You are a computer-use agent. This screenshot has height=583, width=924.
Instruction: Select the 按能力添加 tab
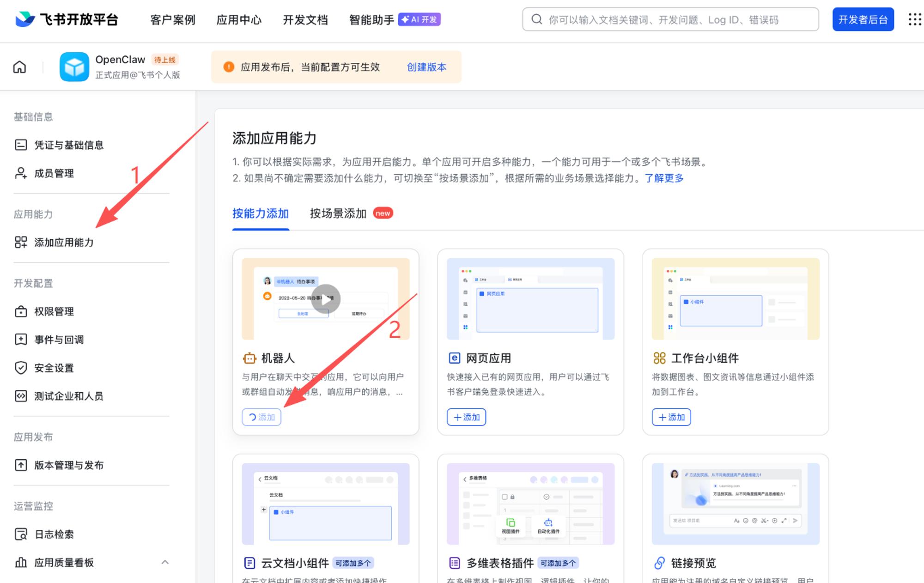(260, 213)
